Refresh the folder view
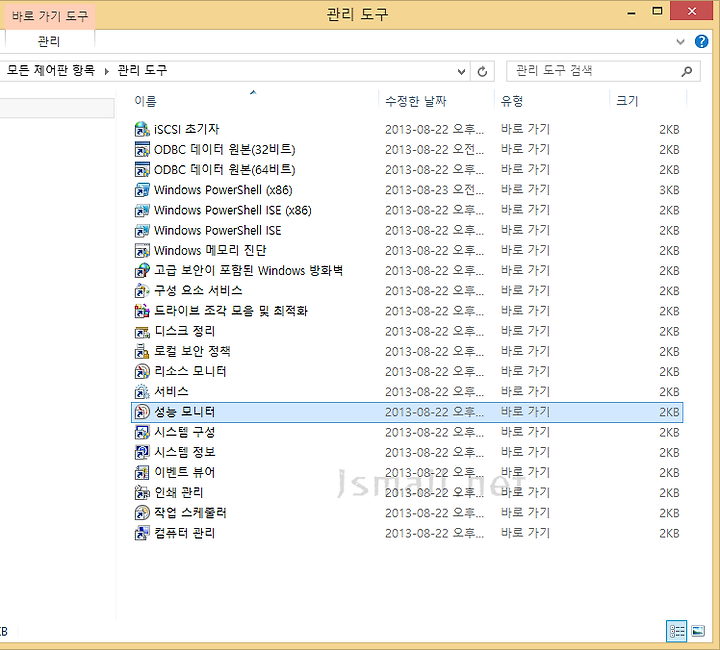 coord(482,72)
